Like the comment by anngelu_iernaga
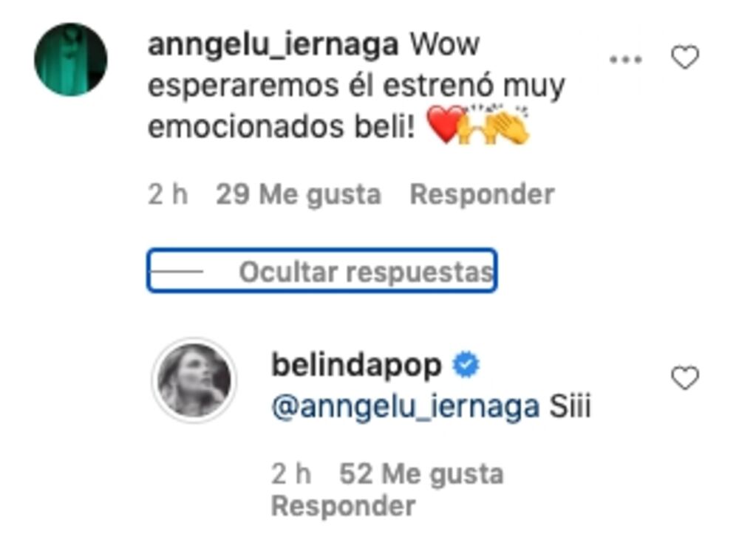The height and width of the screenshot is (534, 756). pos(685,58)
